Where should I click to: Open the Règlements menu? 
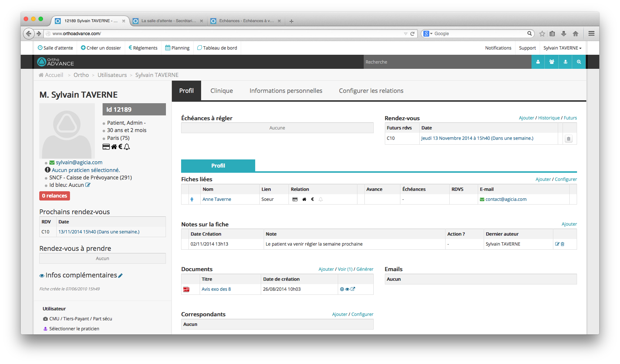(x=143, y=48)
